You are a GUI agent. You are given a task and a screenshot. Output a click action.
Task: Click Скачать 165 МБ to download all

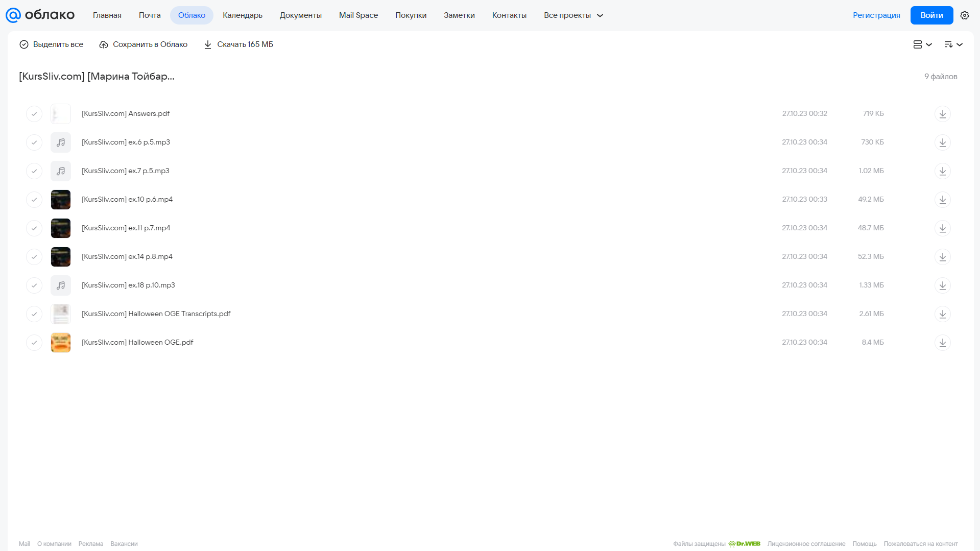pos(238,44)
